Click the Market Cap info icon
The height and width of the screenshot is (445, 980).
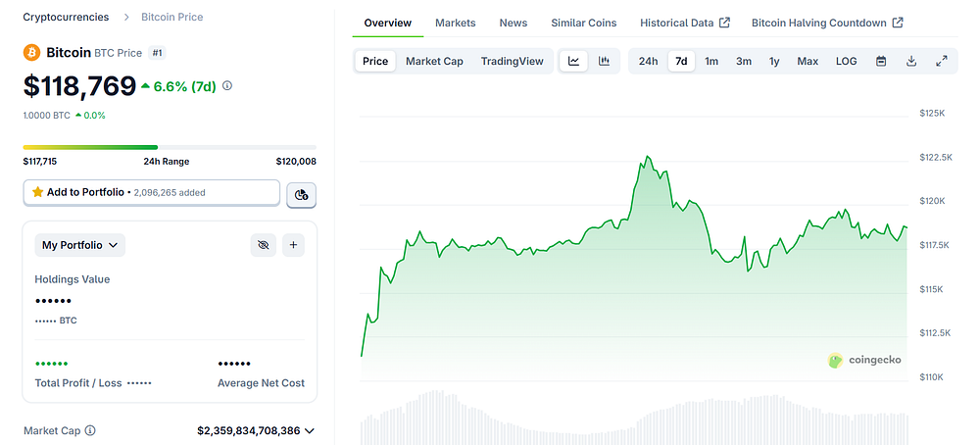90,430
